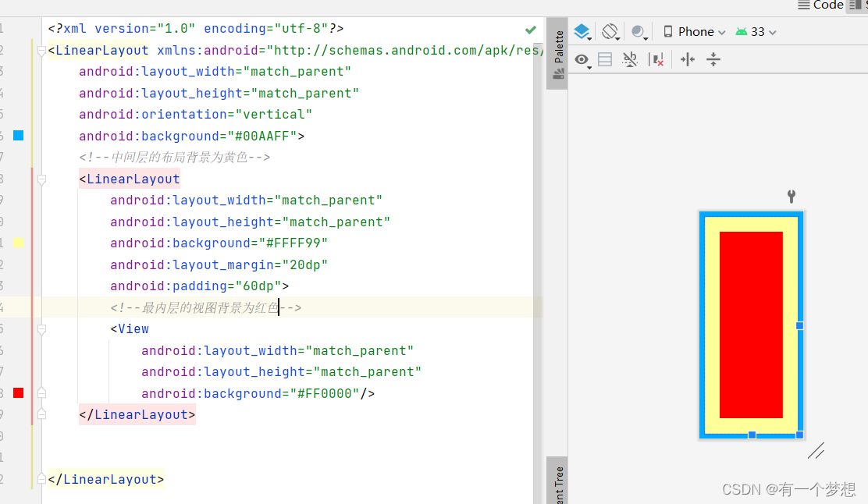Click fold marker at View's background line
The width and height of the screenshot is (868, 504).
[x=41, y=392]
